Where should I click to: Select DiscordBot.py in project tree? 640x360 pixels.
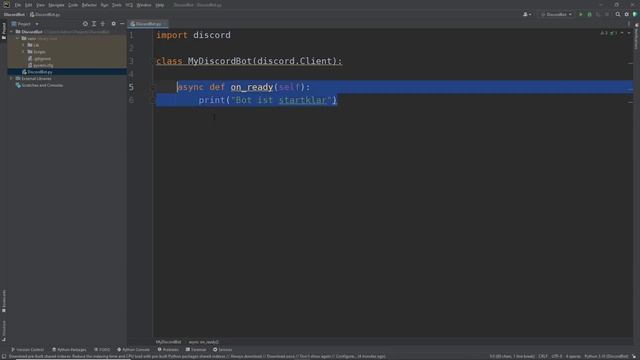[37, 72]
